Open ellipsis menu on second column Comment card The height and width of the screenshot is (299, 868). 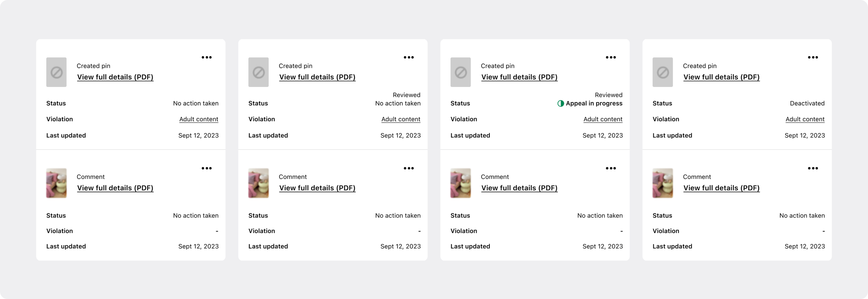(409, 168)
